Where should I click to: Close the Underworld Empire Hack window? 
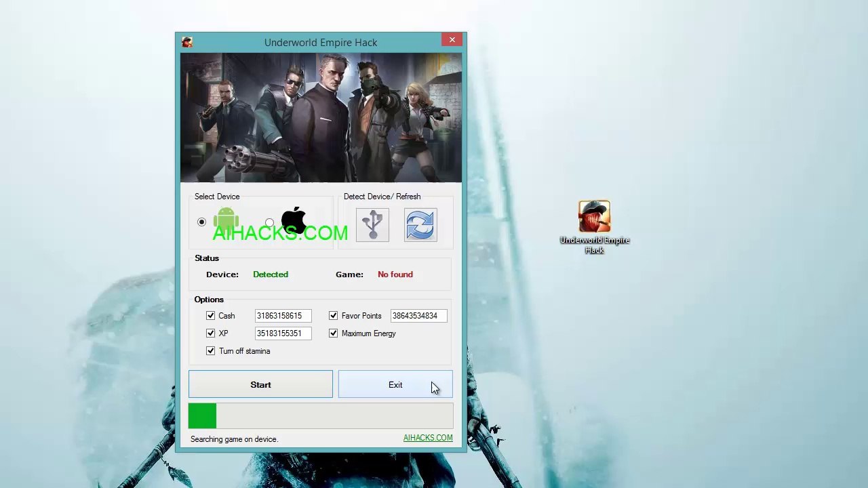[x=452, y=40]
